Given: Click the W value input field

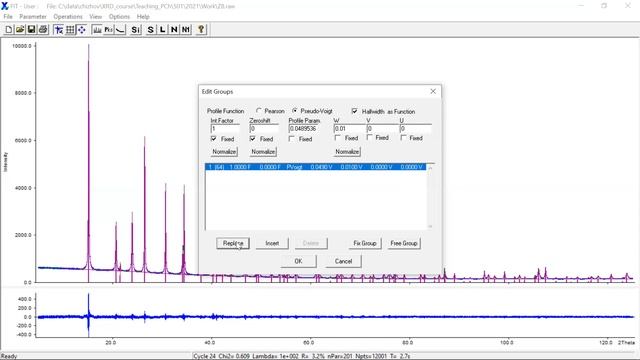Looking at the screenshot, I should click(349, 129).
